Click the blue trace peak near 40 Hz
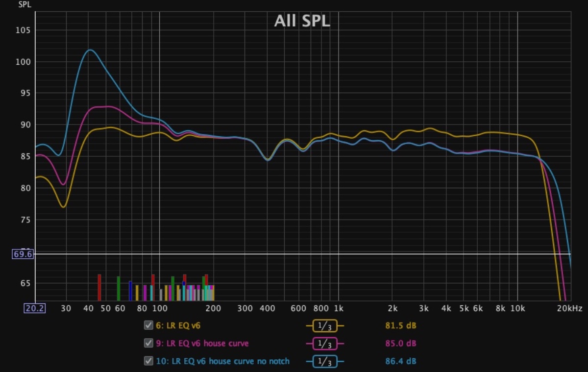 tap(90, 50)
